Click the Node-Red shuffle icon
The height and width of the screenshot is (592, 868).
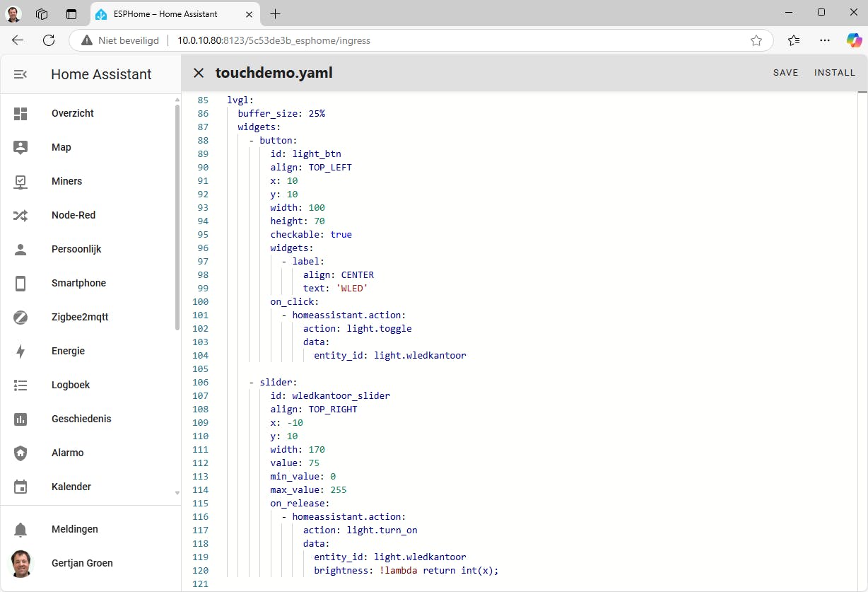(20, 215)
